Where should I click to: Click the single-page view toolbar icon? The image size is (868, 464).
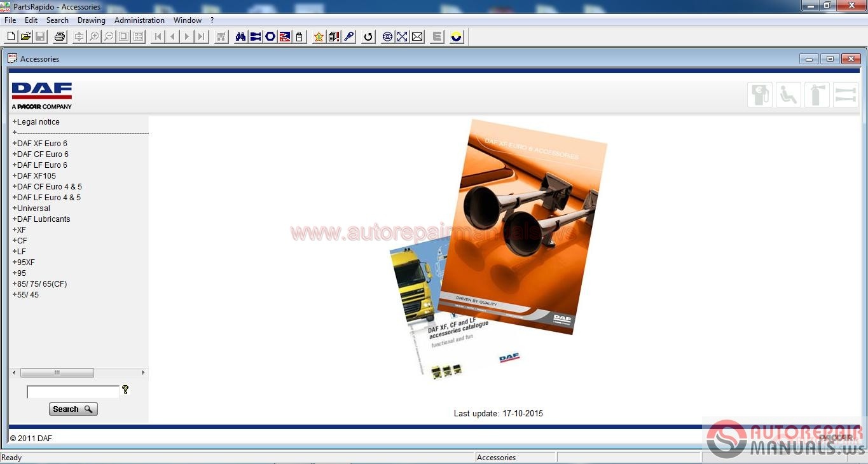click(x=123, y=37)
